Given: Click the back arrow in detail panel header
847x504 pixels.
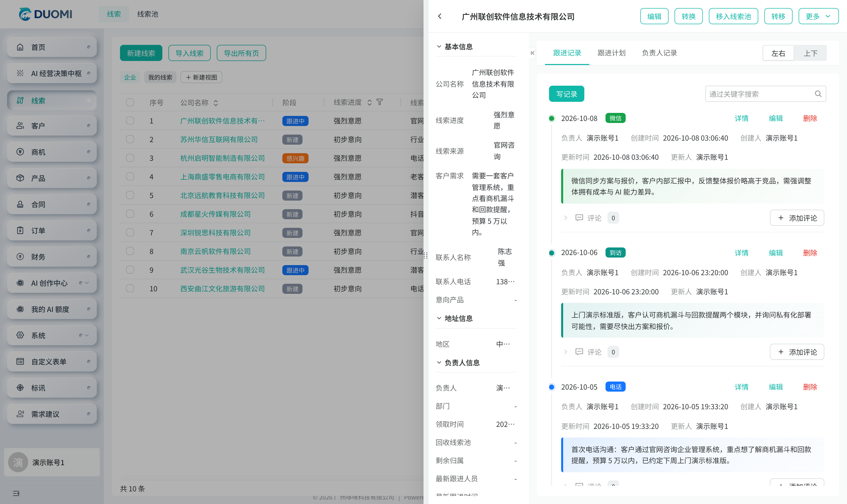Looking at the screenshot, I should [440, 16].
